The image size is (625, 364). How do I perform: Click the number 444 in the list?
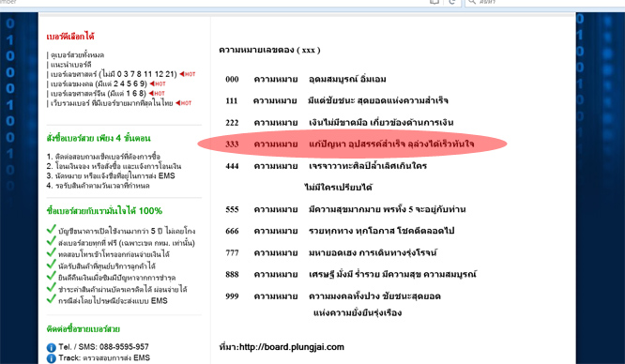click(x=232, y=166)
